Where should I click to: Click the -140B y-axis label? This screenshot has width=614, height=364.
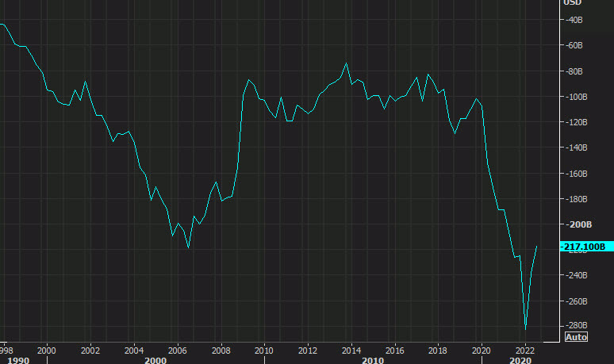576,148
